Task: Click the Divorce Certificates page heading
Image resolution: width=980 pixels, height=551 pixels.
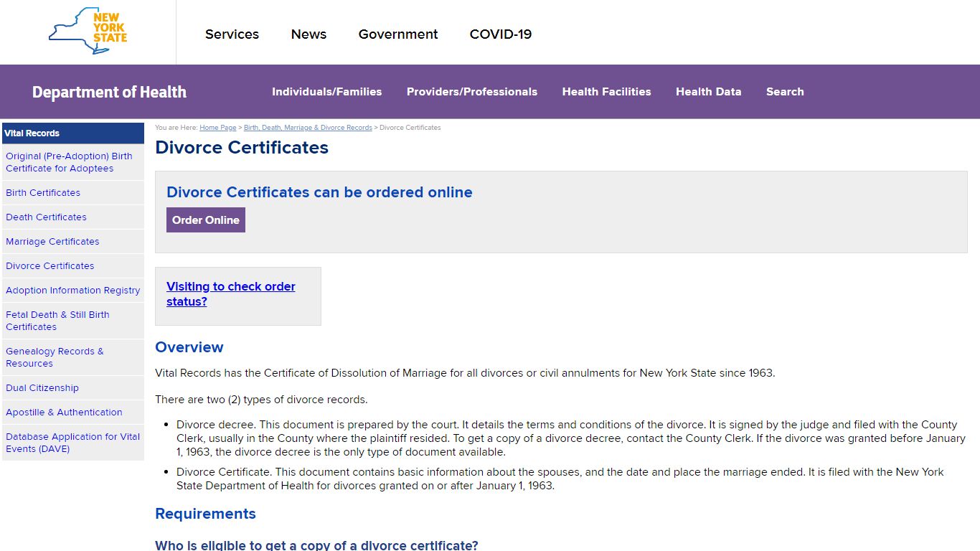Action: [242, 148]
